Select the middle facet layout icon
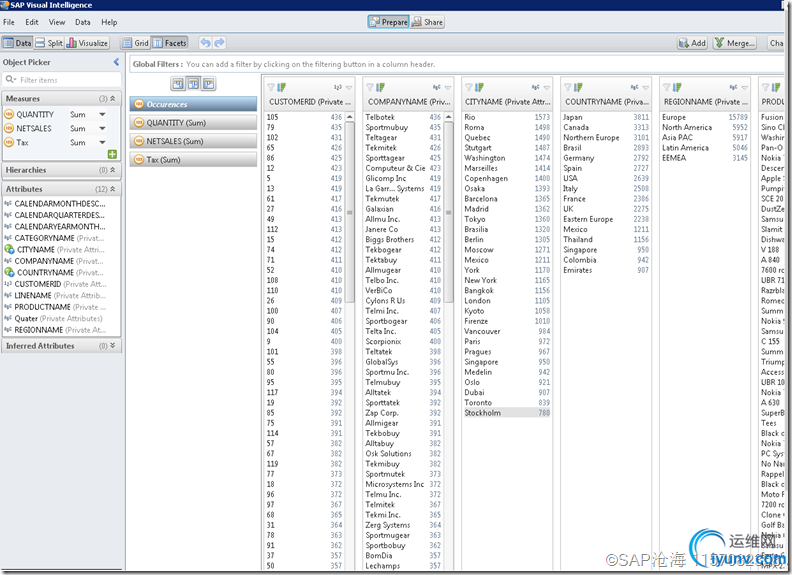 193,84
